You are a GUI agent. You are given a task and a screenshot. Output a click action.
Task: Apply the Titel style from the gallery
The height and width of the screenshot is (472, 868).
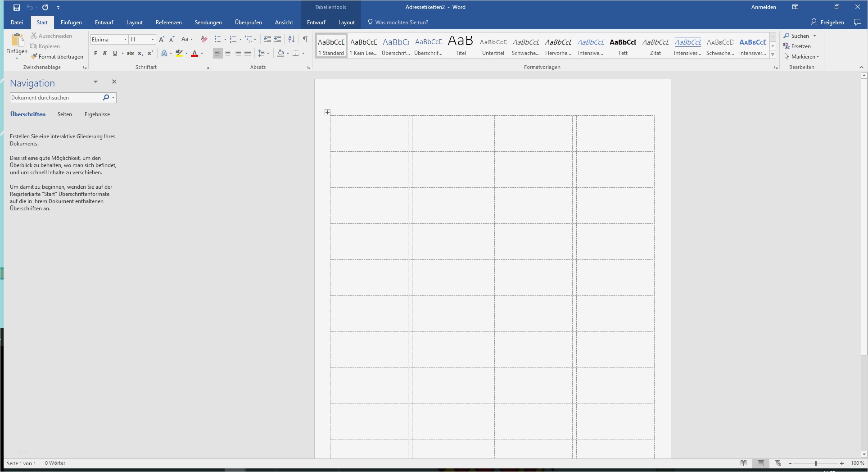[460, 45]
